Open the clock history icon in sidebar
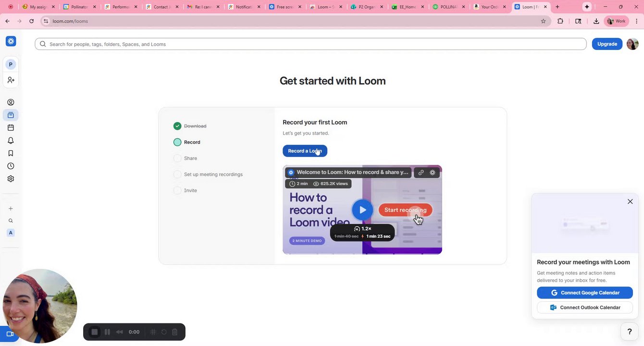 pyautogui.click(x=11, y=166)
